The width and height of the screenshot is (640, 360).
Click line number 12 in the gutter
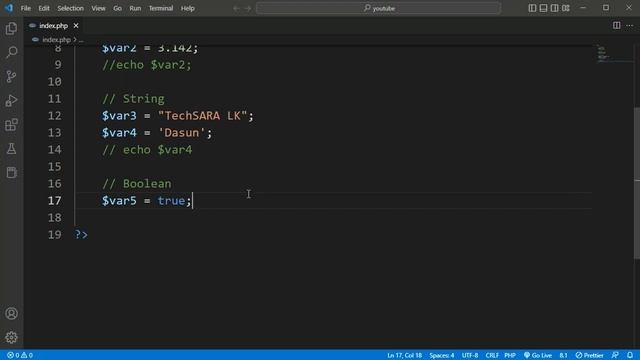pos(55,116)
